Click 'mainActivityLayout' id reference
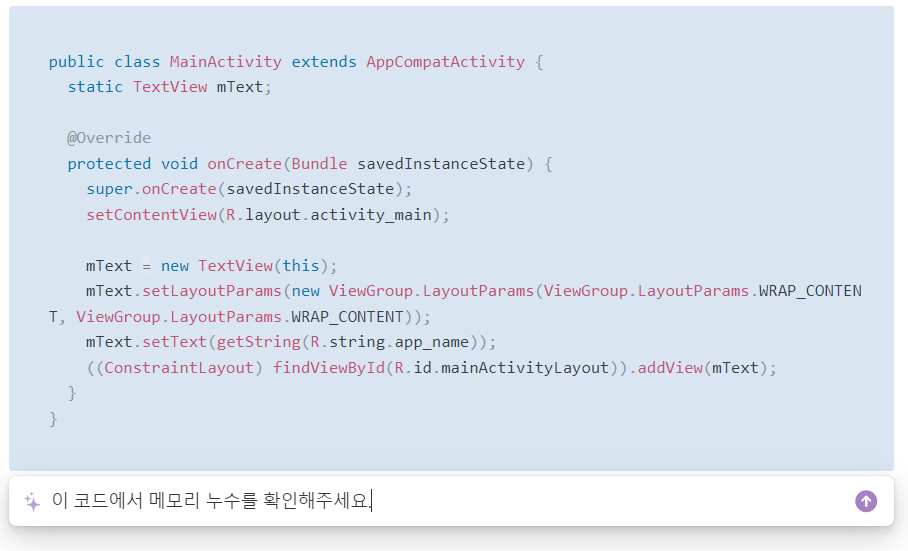Screen dimensions: 908x551 (525, 368)
